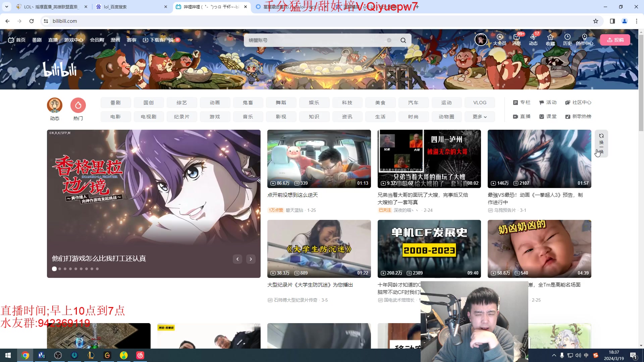Go to next carousel banner arrow
644x362 pixels.
coord(251,259)
